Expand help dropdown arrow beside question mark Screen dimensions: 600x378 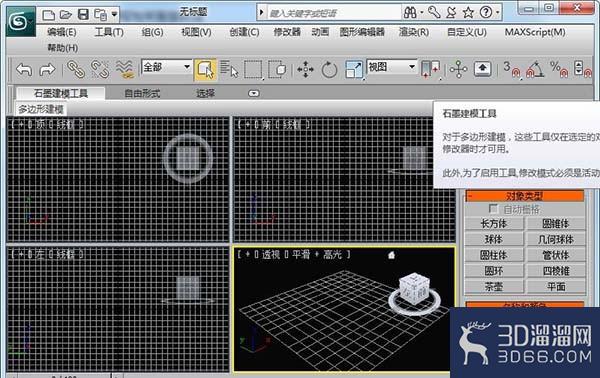coord(497,13)
